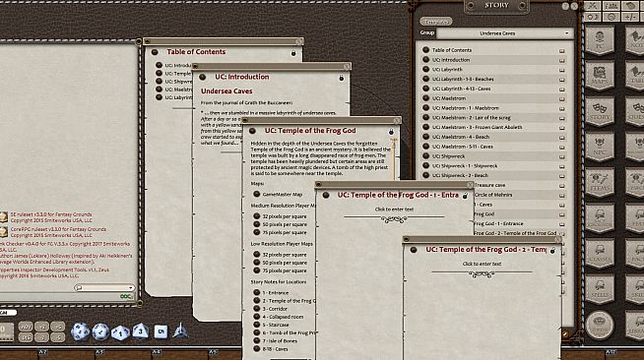Toggle the ADV modifier button

coord(26,327)
